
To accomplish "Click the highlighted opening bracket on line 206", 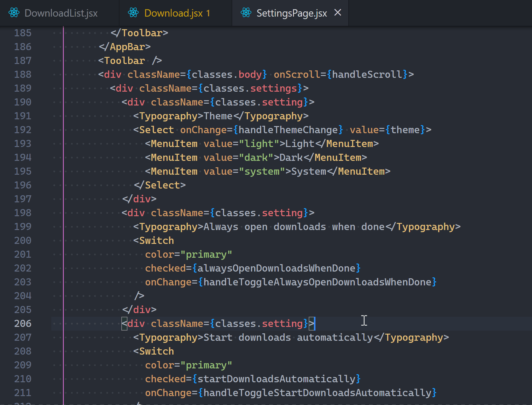I will click(124, 324).
